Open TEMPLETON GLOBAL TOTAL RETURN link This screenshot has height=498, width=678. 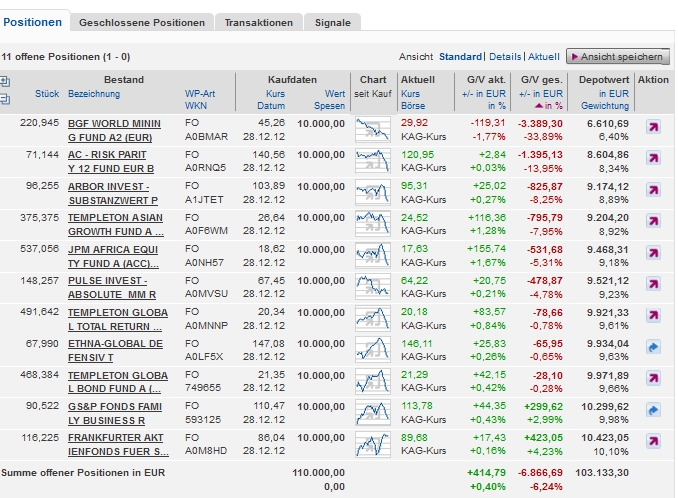[x=118, y=319]
